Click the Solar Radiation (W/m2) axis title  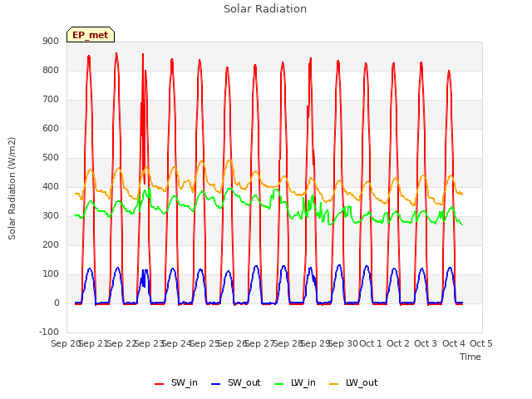(x=12, y=189)
